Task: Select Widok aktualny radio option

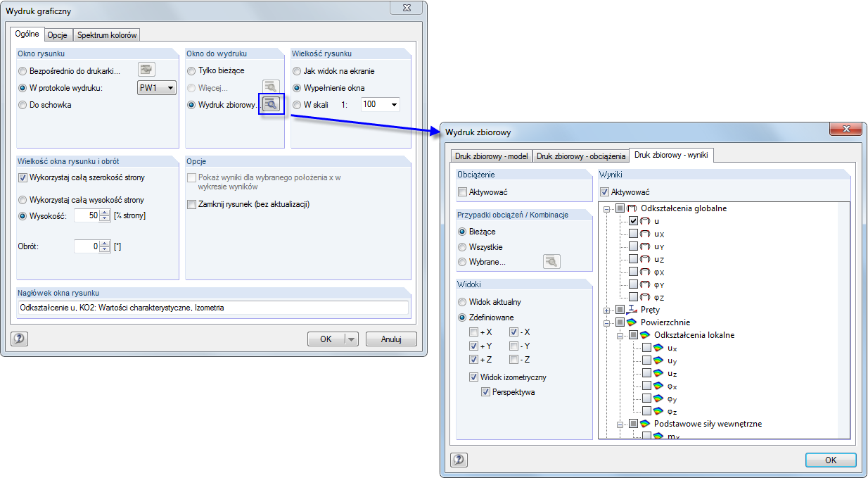Action: click(462, 302)
